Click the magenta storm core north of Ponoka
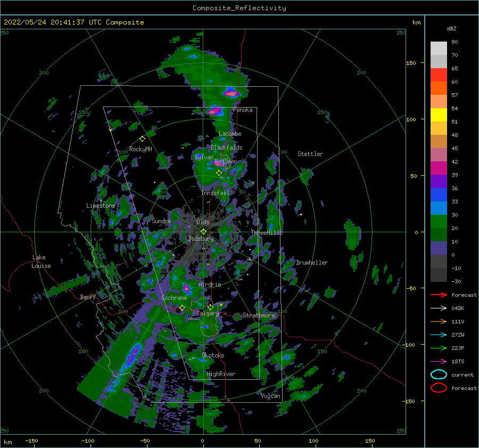 pos(232,93)
